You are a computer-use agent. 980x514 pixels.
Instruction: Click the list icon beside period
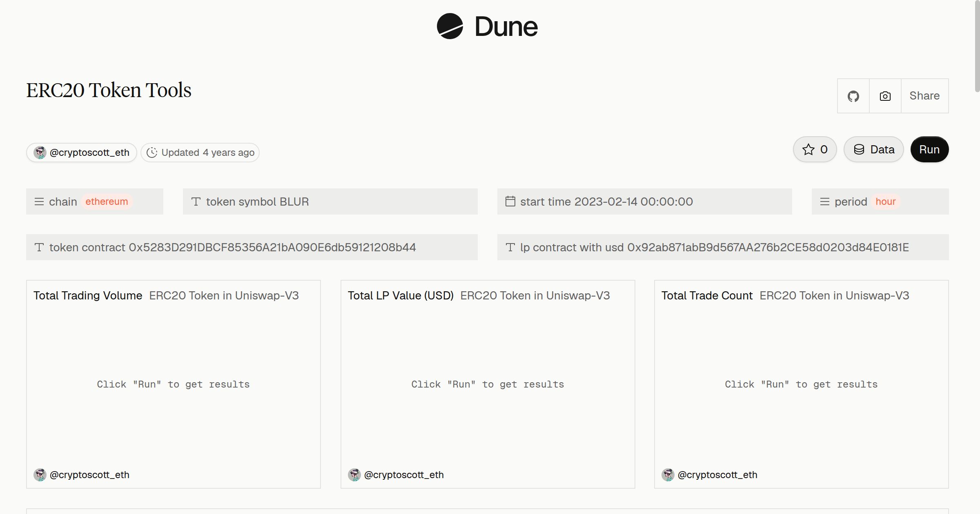[x=825, y=202]
